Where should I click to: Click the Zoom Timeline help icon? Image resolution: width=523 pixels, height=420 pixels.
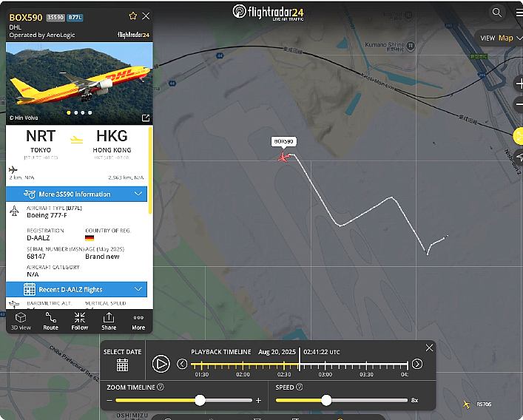[161, 387]
